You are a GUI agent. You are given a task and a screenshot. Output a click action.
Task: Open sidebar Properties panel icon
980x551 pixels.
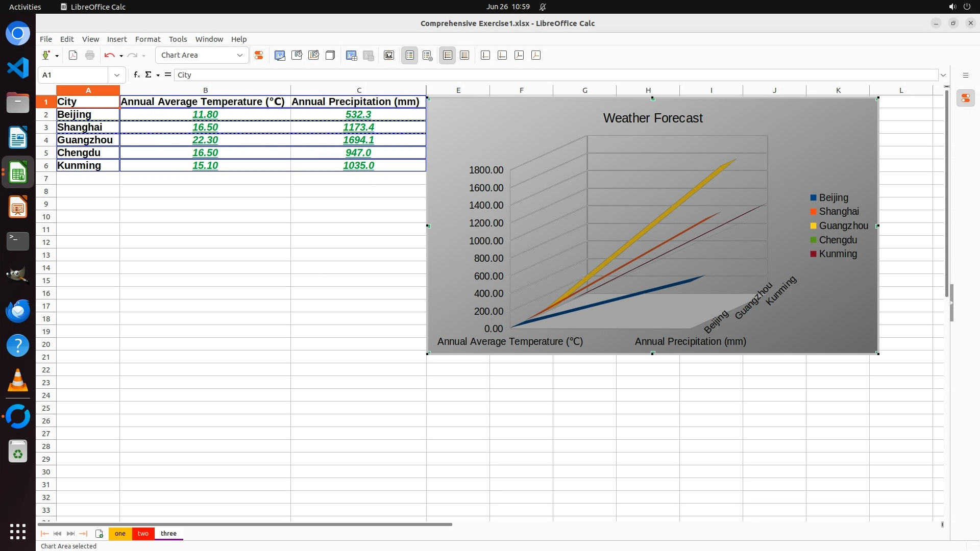[x=966, y=98]
